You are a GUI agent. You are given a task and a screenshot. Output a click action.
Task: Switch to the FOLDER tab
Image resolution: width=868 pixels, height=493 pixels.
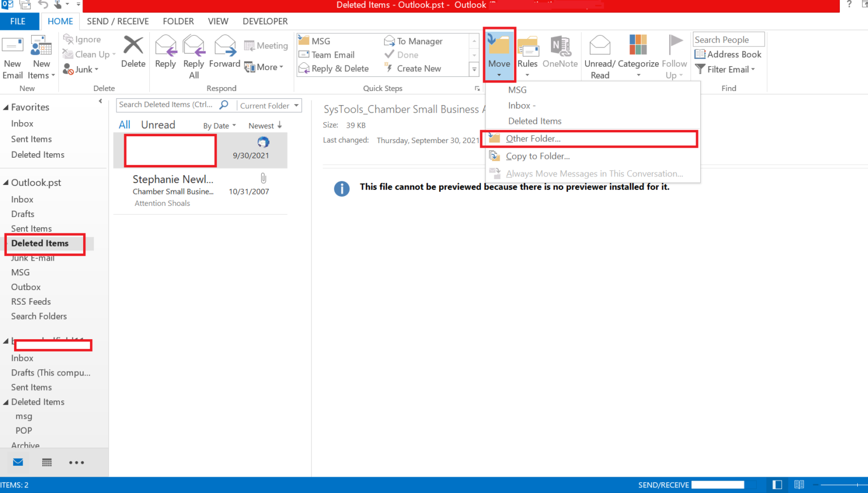click(179, 21)
